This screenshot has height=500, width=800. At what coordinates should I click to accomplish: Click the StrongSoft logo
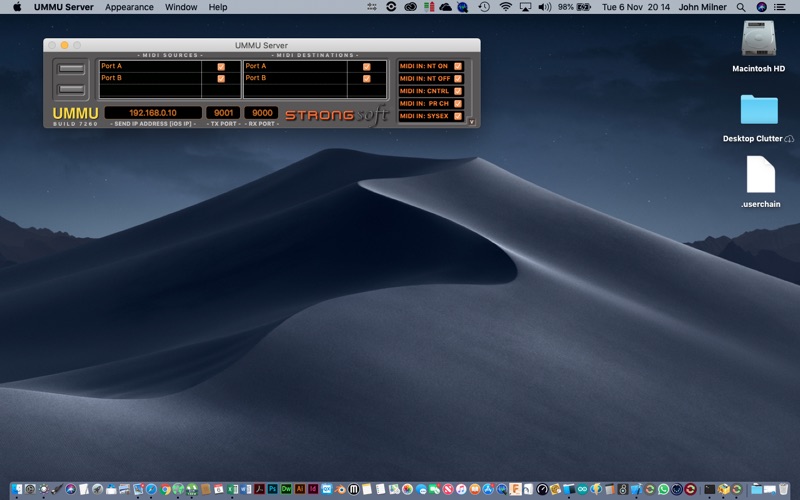[337, 115]
